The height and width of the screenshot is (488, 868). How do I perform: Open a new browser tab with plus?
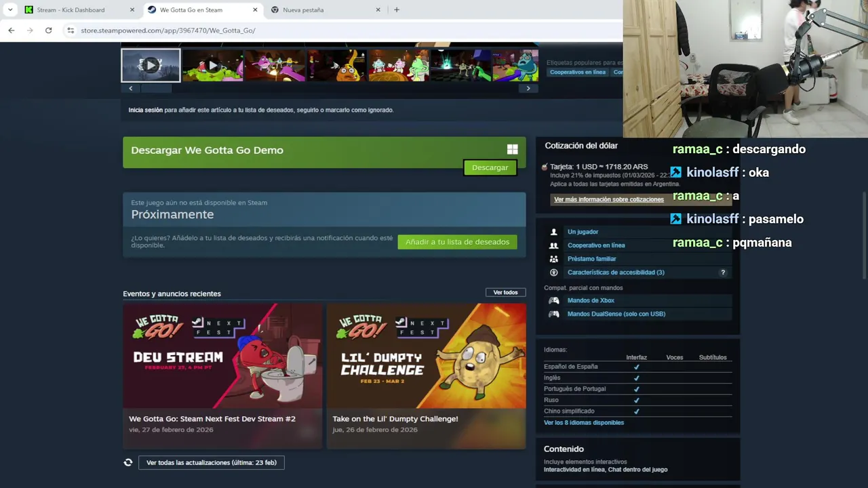397,9
